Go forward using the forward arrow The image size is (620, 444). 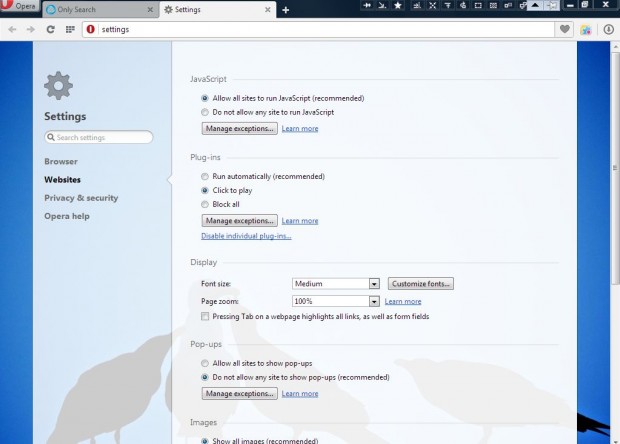point(30,29)
